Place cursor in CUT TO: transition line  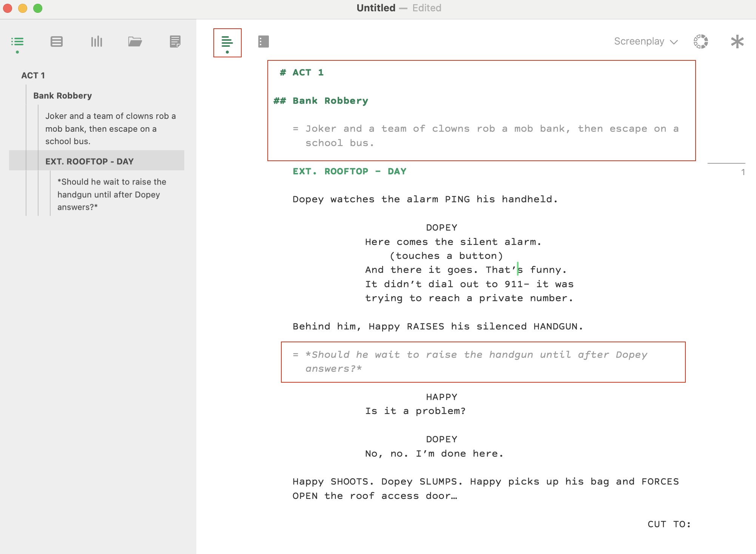point(669,524)
